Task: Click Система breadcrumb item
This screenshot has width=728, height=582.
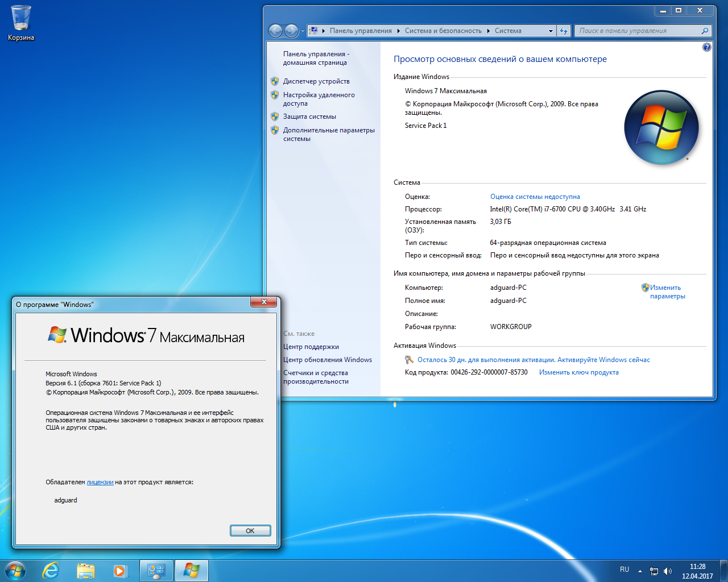Action: [x=508, y=31]
